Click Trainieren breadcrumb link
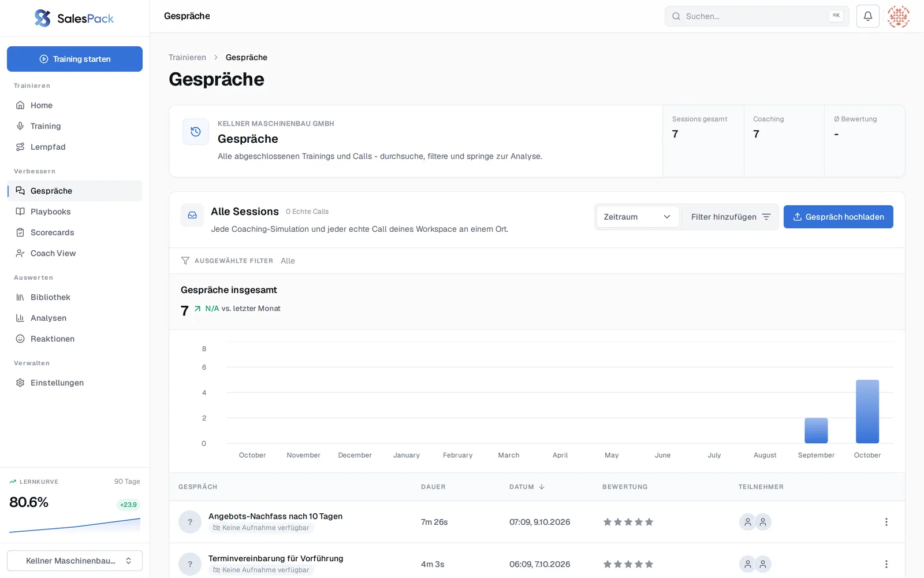The width and height of the screenshot is (924, 578). pyautogui.click(x=187, y=57)
